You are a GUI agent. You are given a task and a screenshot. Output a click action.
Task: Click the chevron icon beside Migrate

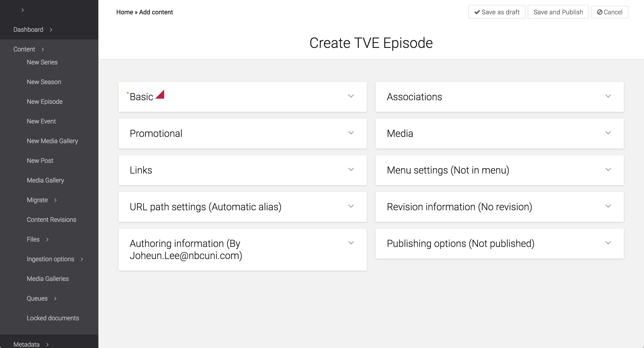(x=55, y=200)
